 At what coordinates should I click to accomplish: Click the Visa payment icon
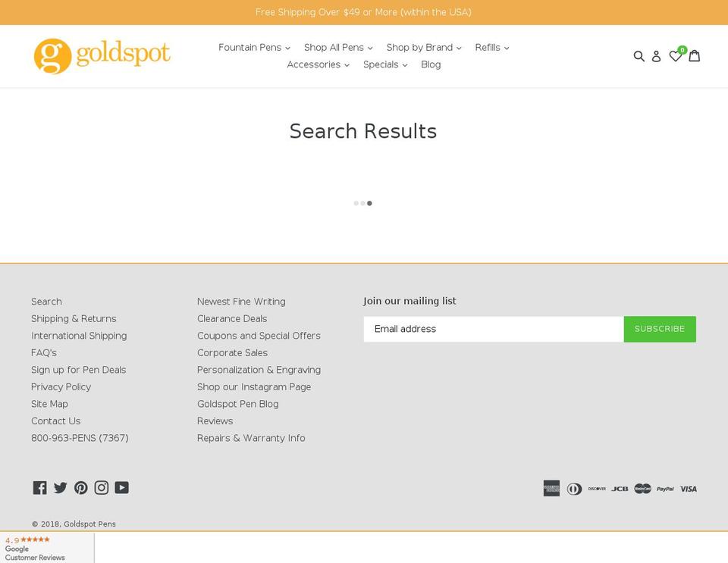click(x=689, y=489)
